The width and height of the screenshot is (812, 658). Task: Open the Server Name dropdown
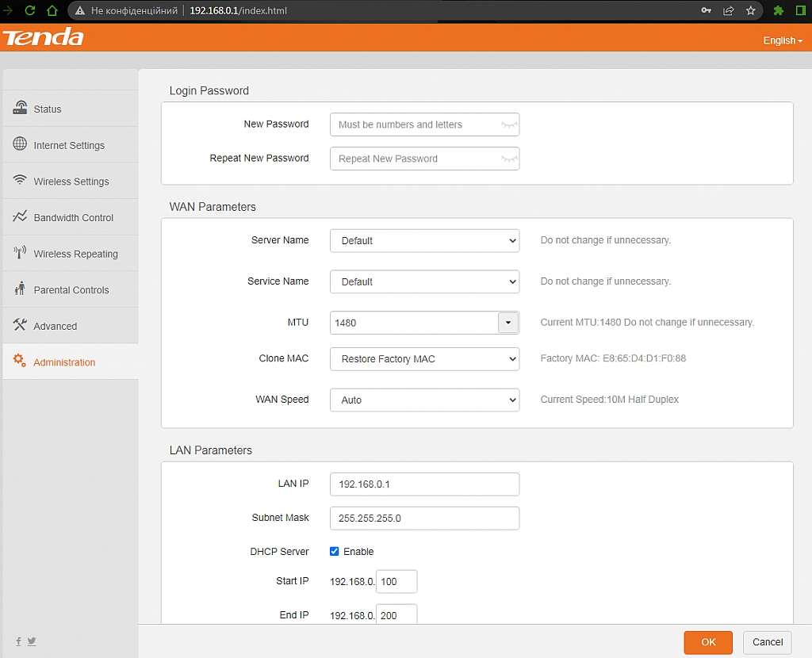click(425, 241)
